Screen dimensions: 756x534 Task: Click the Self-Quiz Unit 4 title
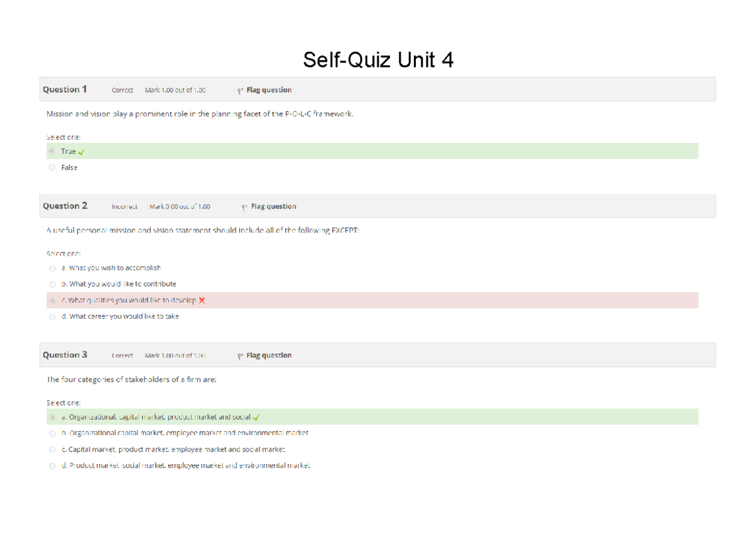point(379,60)
